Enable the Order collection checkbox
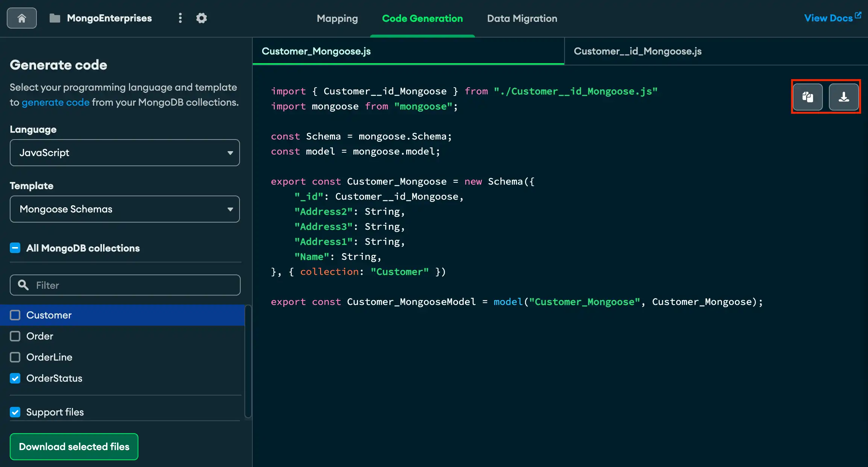The image size is (868, 467). point(15,336)
